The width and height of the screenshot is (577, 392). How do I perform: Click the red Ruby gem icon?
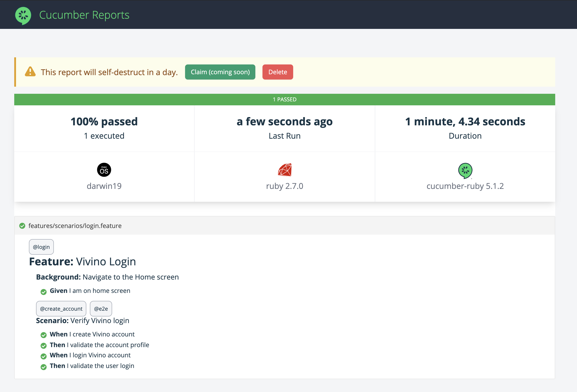[x=284, y=170]
